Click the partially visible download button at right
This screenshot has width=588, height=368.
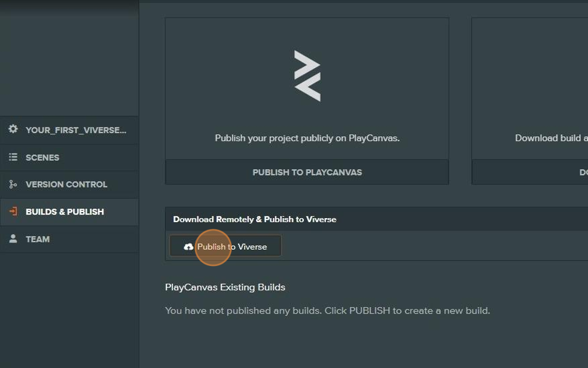530,172
